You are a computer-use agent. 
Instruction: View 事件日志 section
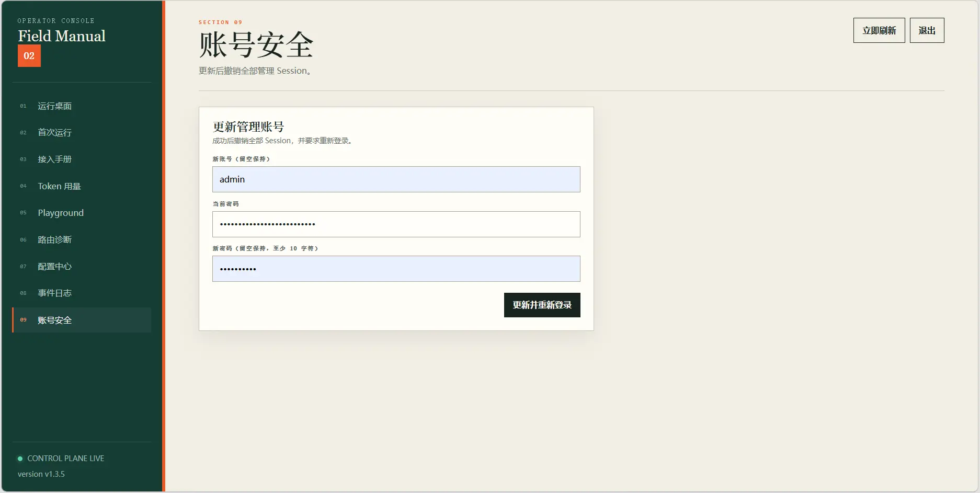82,293
